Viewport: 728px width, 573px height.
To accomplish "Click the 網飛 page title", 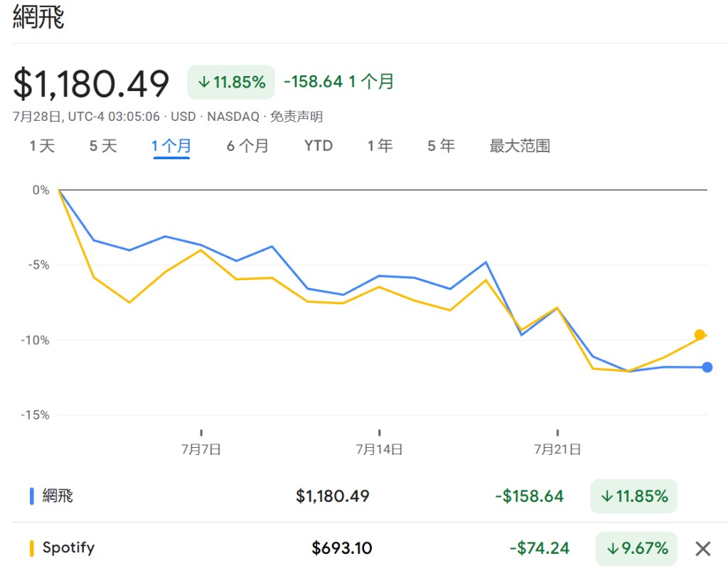I will (x=38, y=17).
